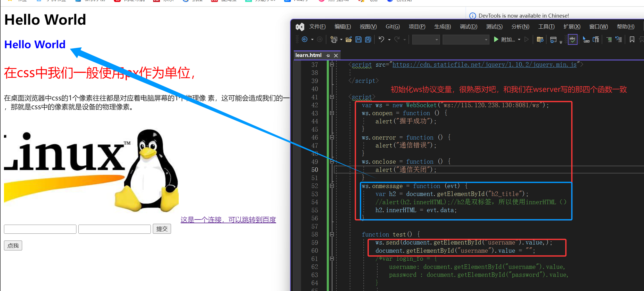The image size is (644, 291).
Task: Open the 视图(V) menu
Action: coord(368,27)
